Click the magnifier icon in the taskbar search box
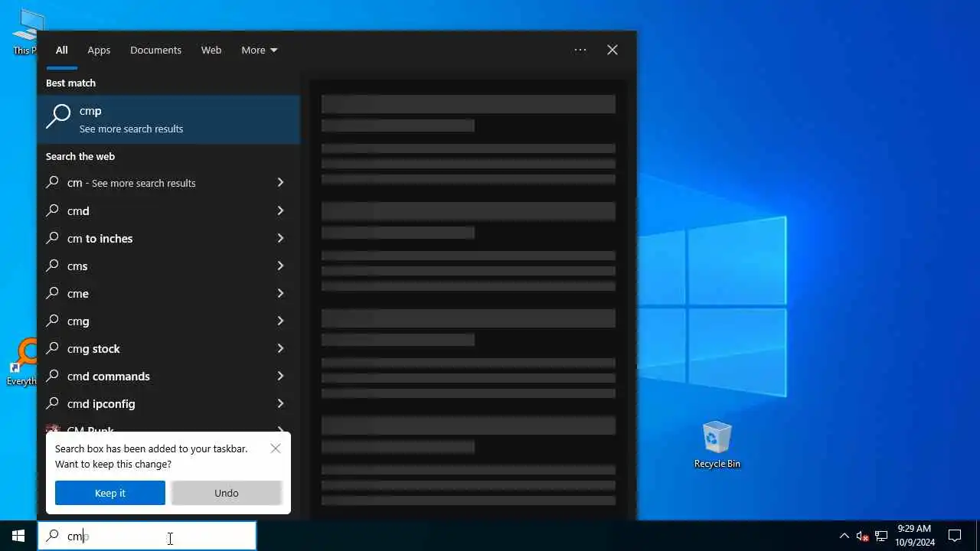980x551 pixels. (x=52, y=536)
